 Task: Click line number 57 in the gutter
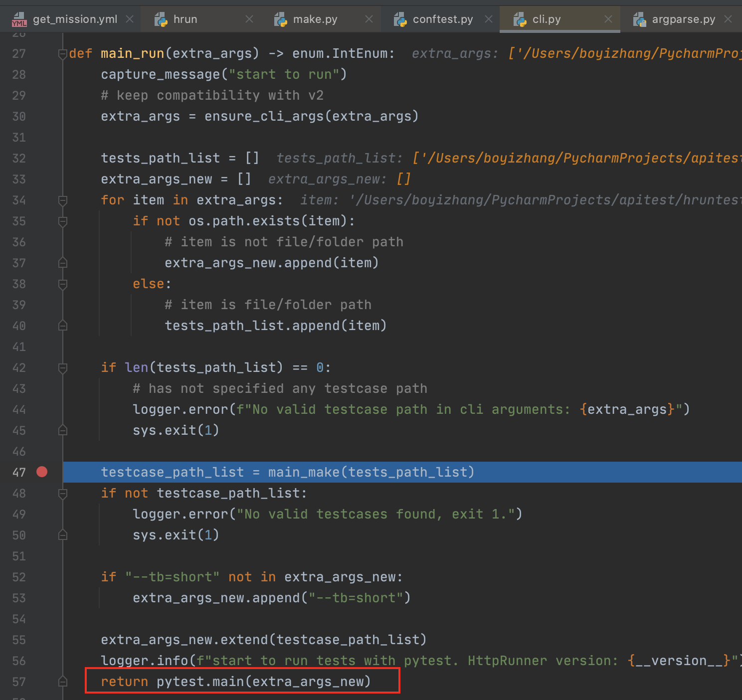19,682
